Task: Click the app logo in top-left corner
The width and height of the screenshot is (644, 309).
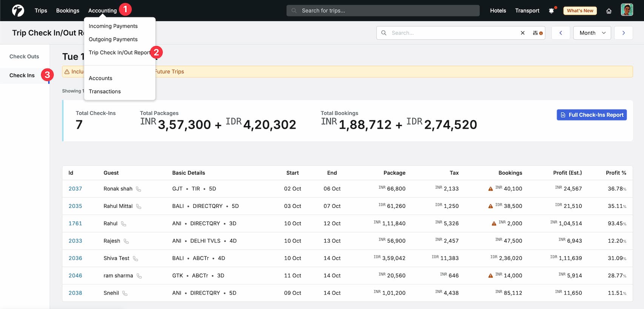Action: pyautogui.click(x=18, y=11)
